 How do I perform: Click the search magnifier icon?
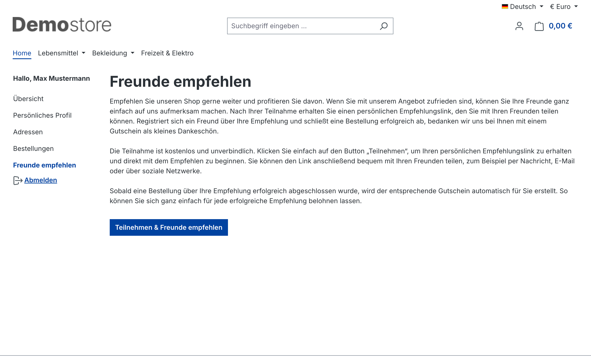coord(383,26)
